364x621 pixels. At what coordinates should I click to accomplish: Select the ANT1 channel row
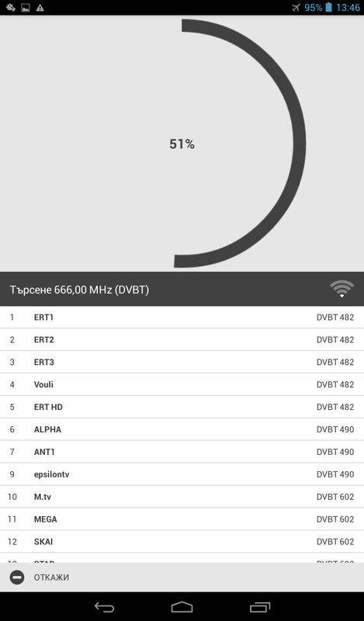click(182, 452)
